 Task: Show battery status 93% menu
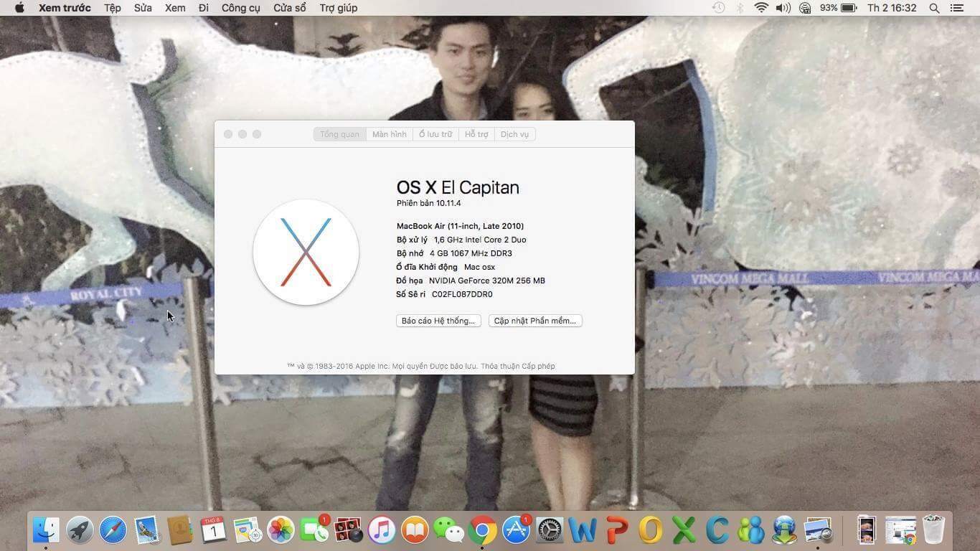point(839,8)
